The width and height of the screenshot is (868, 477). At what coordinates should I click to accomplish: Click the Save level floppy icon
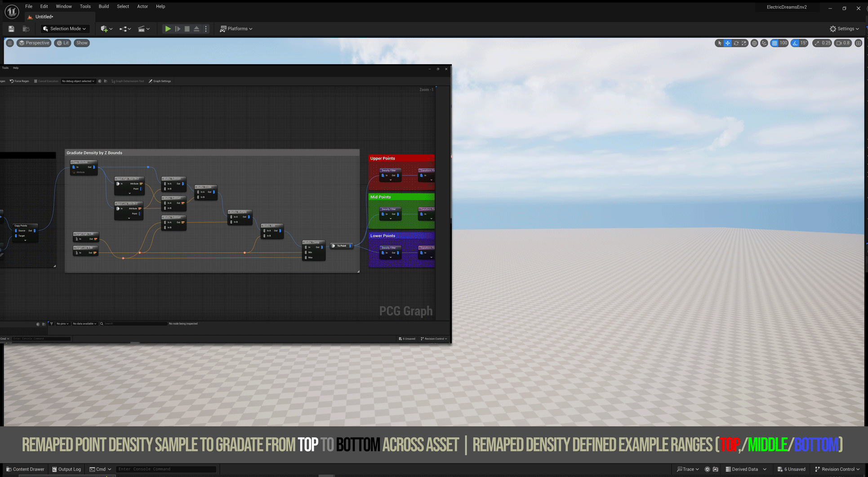(x=11, y=29)
